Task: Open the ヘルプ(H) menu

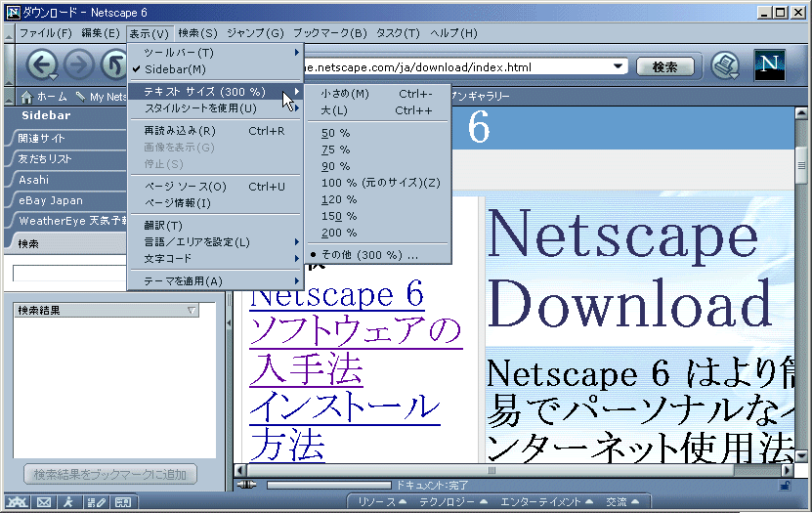Action: 453,33
